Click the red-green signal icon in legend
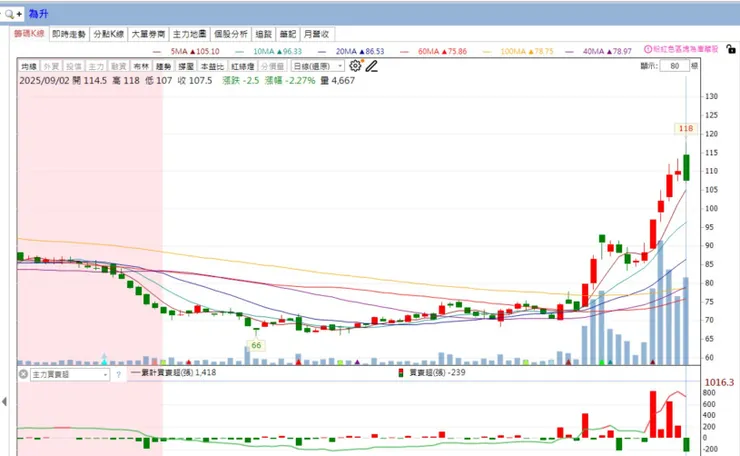 click(x=401, y=372)
